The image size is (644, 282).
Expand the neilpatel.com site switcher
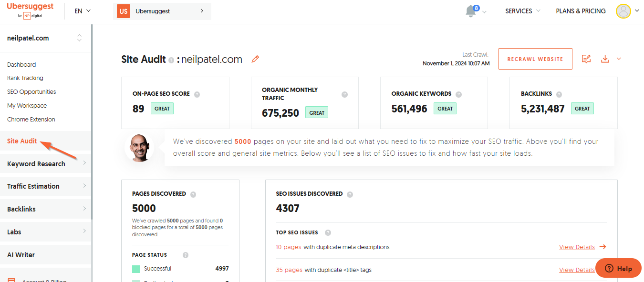80,38
